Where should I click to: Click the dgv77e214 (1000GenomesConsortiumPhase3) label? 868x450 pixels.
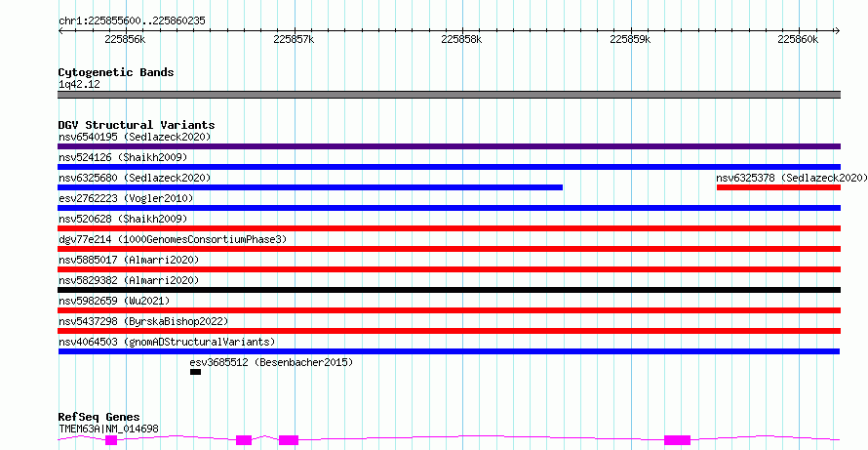pos(173,239)
